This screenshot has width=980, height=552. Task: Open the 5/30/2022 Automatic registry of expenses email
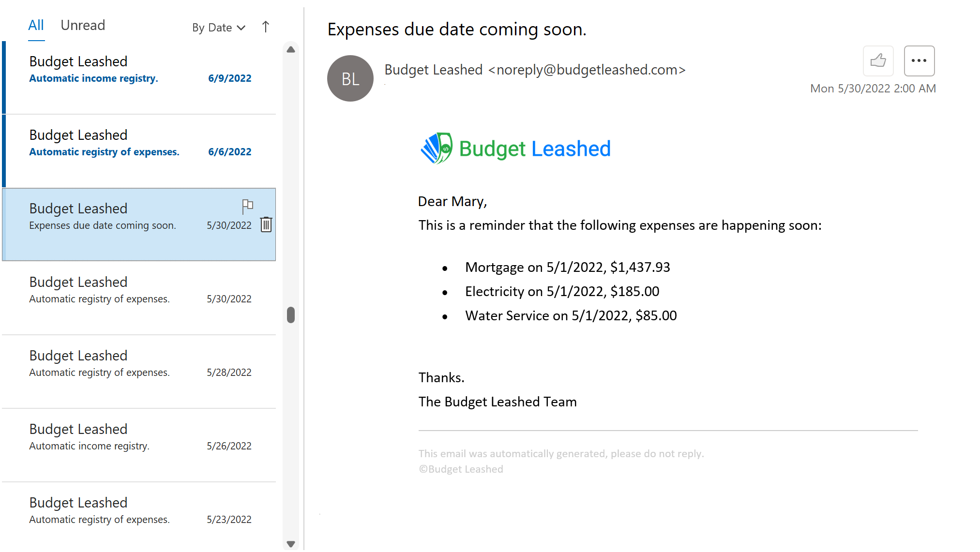(139, 298)
